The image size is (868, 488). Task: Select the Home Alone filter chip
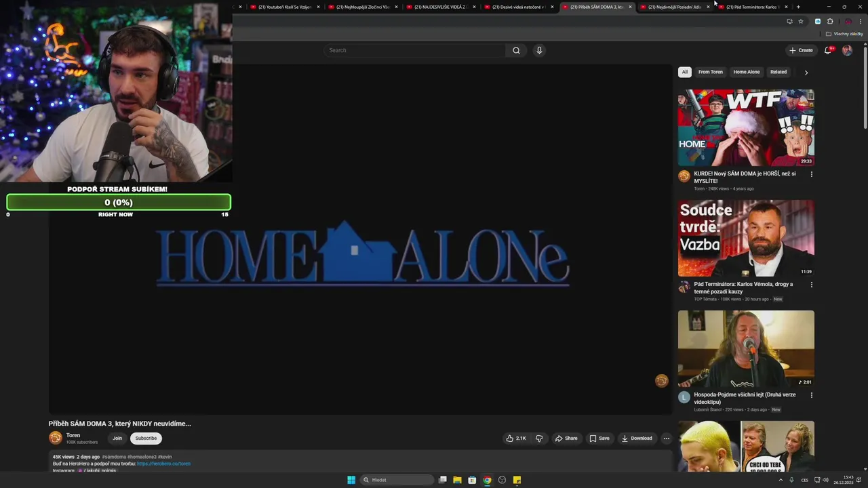(747, 72)
